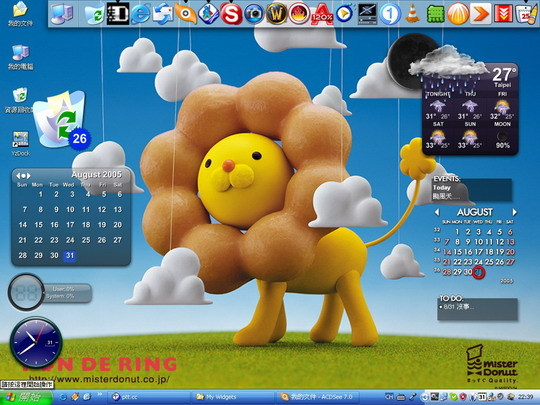Screen dimensions: 540x405
Task: Open the video monitor icon in dock
Action: click(367, 14)
